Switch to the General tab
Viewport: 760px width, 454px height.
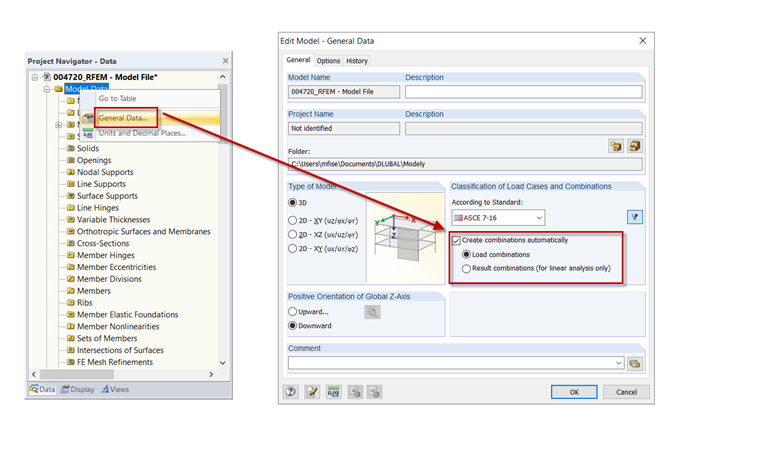click(298, 60)
